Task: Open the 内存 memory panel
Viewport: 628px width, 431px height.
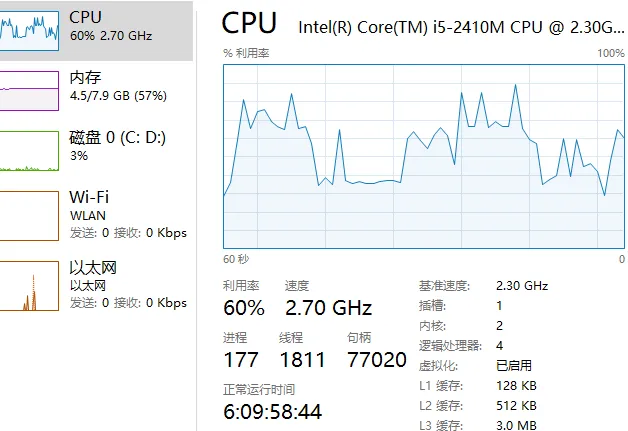Action: point(96,91)
